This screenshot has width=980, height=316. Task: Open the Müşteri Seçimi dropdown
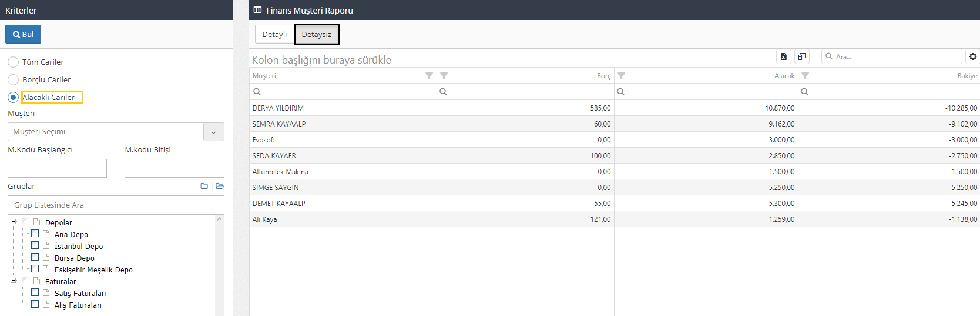[x=213, y=132]
